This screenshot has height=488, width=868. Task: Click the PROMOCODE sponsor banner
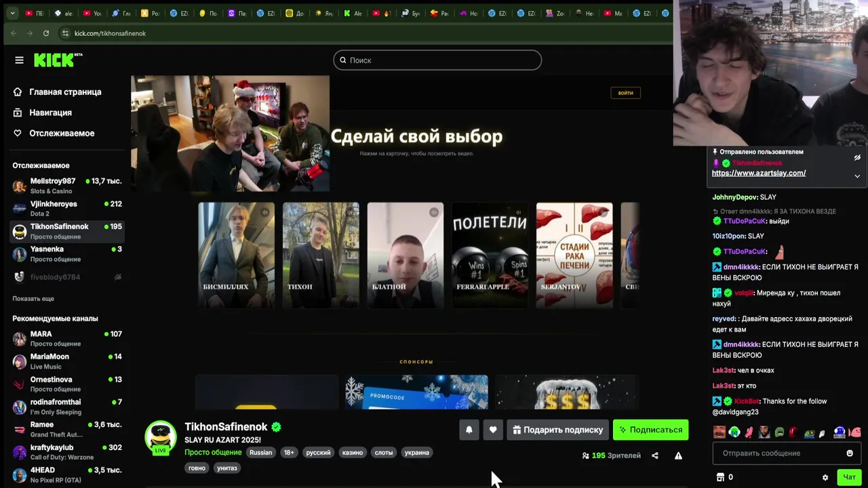(x=416, y=392)
